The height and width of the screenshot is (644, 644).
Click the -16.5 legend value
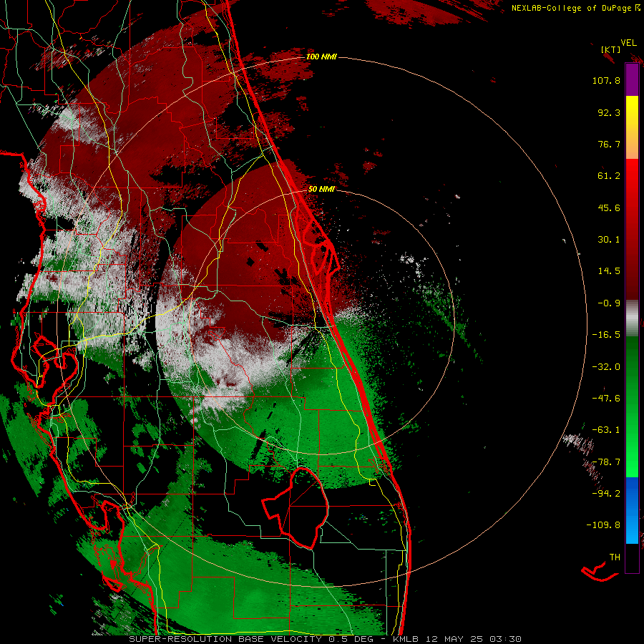point(606,335)
